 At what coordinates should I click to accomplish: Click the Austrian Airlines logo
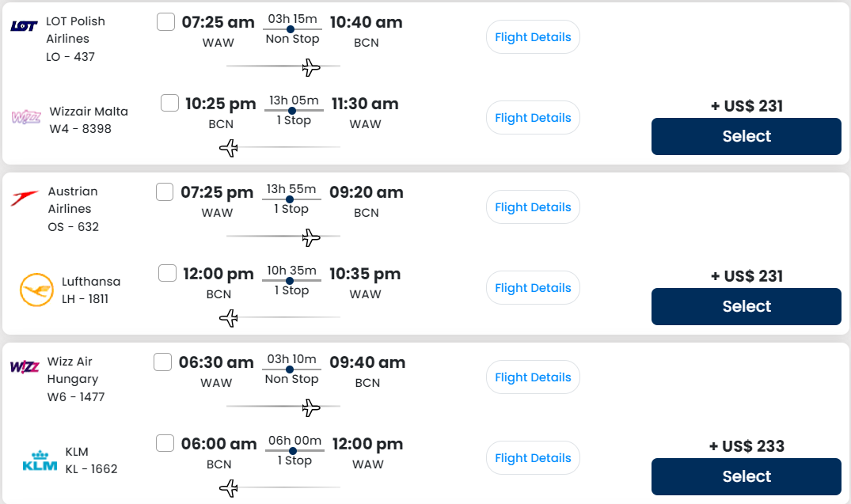click(x=24, y=198)
